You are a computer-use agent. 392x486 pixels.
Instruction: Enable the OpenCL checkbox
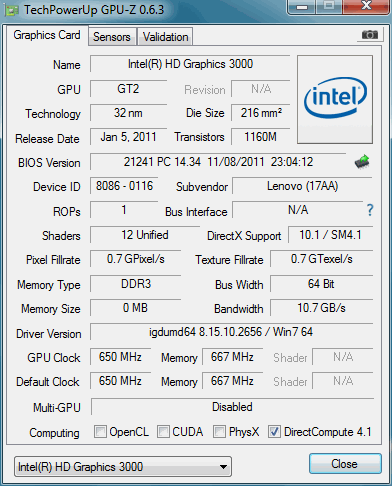(100, 431)
